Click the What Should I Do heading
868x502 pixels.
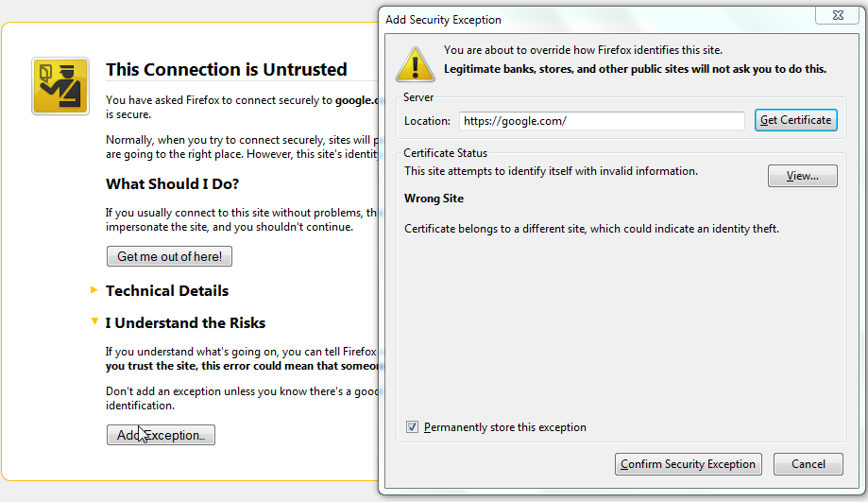pos(172,184)
